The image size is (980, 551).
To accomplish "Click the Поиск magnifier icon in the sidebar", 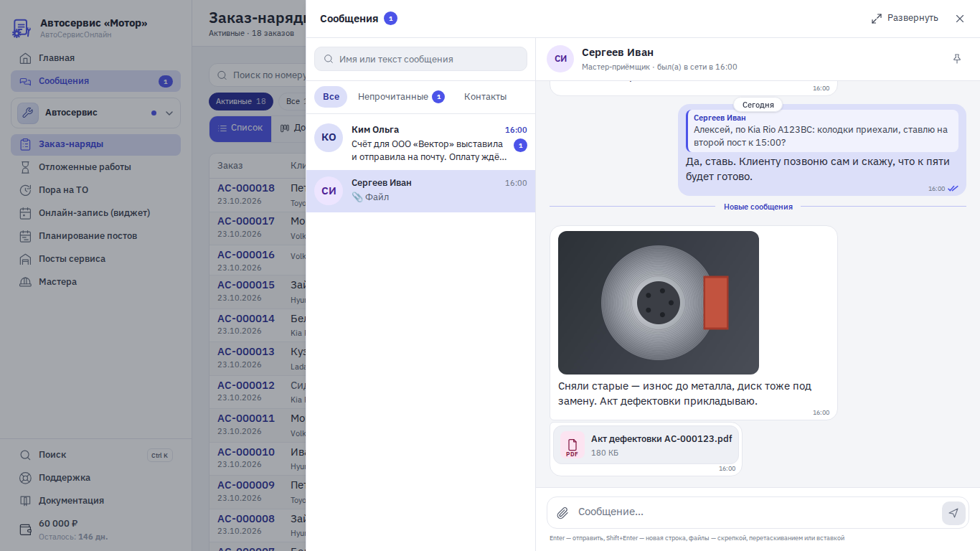I will [26, 455].
